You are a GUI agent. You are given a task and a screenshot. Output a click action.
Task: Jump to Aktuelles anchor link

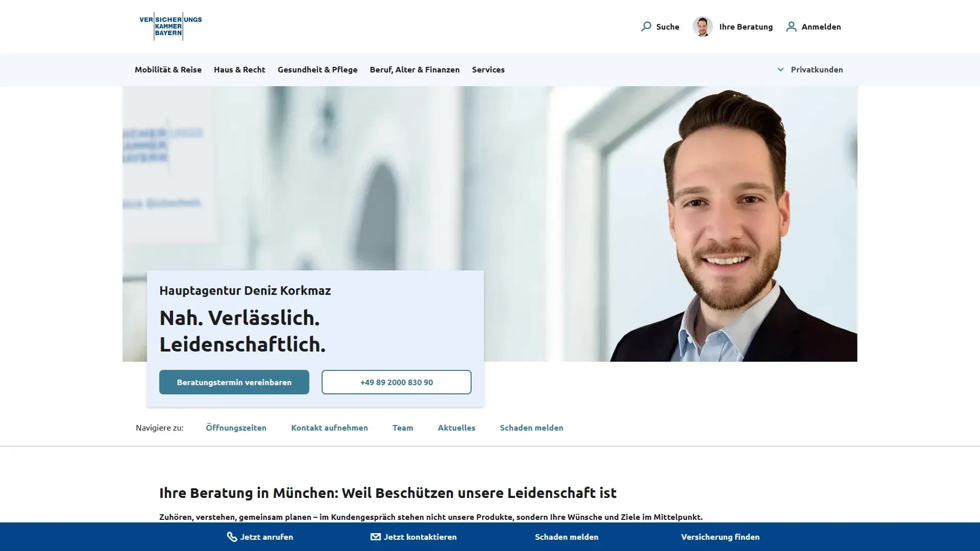[456, 428]
